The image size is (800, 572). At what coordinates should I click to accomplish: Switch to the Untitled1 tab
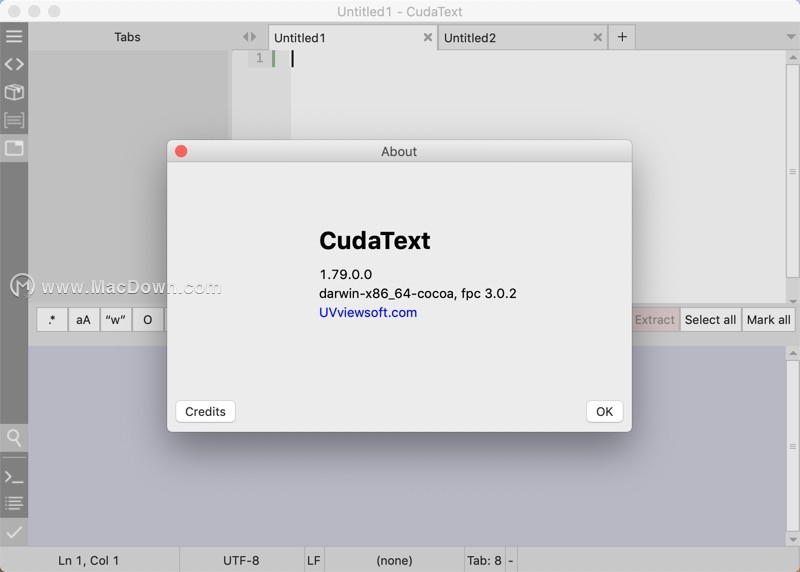(352, 38)
